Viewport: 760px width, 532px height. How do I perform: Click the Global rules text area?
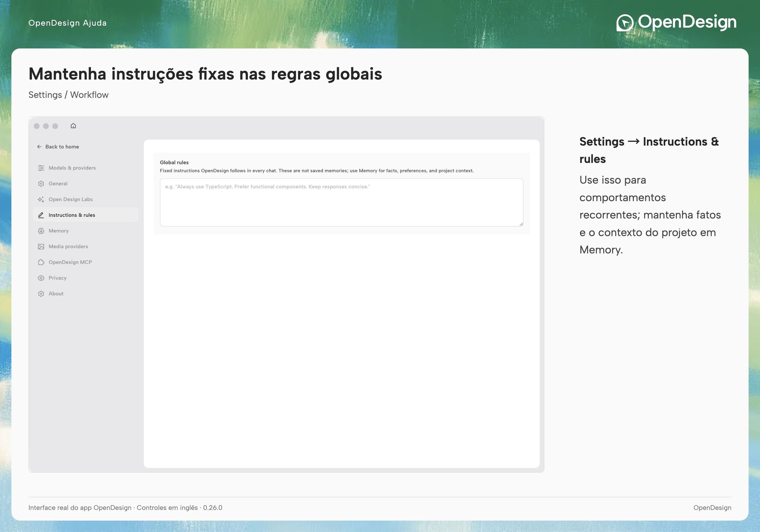[342, 202]
